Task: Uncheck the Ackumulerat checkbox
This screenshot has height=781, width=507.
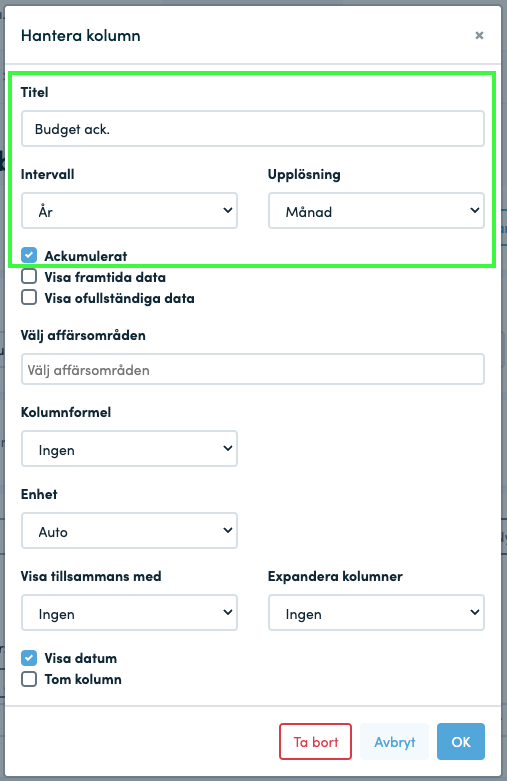Action: tap(29, 255)
